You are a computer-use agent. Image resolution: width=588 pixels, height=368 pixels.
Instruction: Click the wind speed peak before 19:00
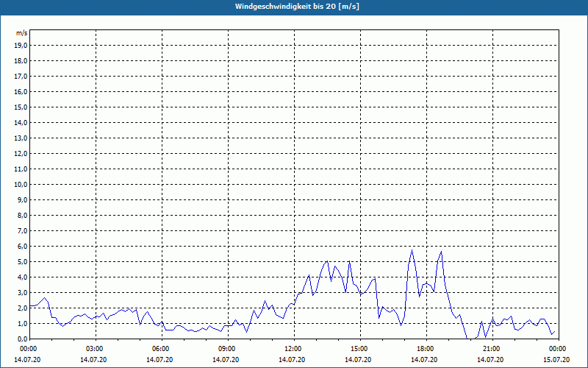[x=441, y=252]
